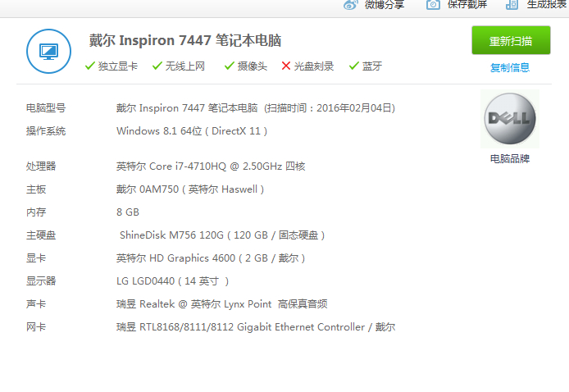Click the 内存 label
The image size is (569, 392).
click(36, 212)
